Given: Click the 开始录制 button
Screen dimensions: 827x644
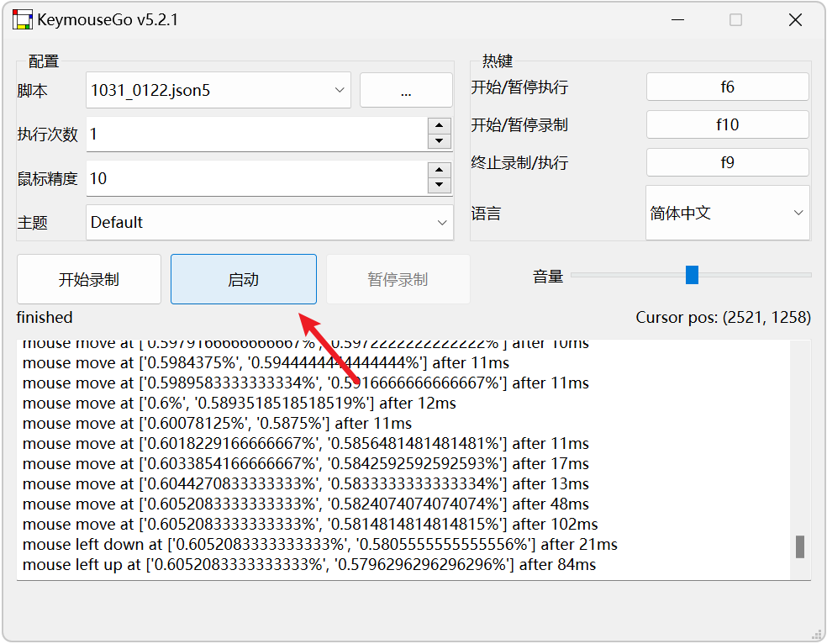Looking at the screenshot, I should 88,279.
